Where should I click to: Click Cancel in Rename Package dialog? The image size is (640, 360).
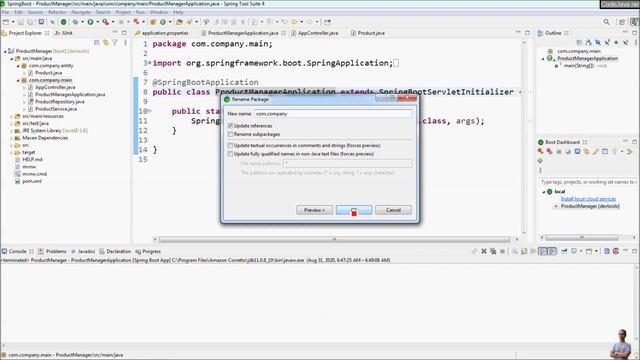393,210
